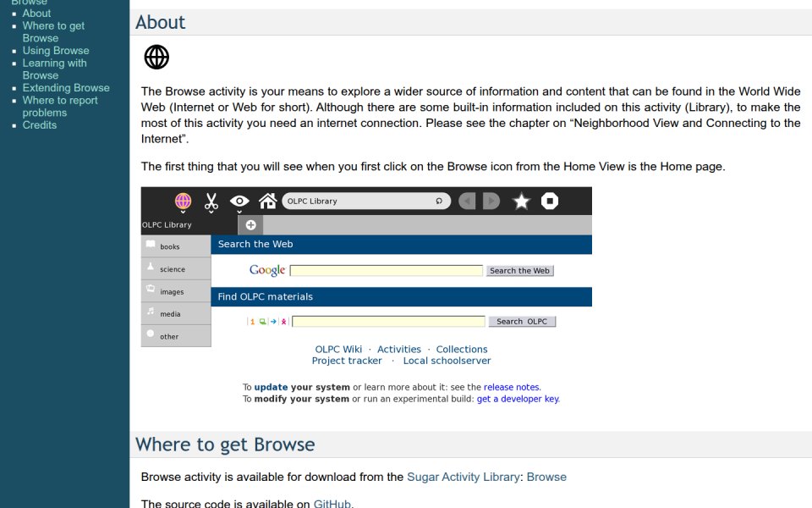Jump to the Extending Browse section
Screen dimensions: 812x508
pos(66,88)
